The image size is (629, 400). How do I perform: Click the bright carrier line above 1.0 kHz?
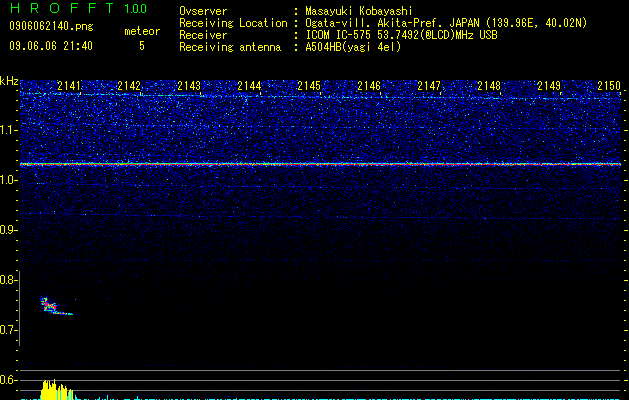(320, 164)
